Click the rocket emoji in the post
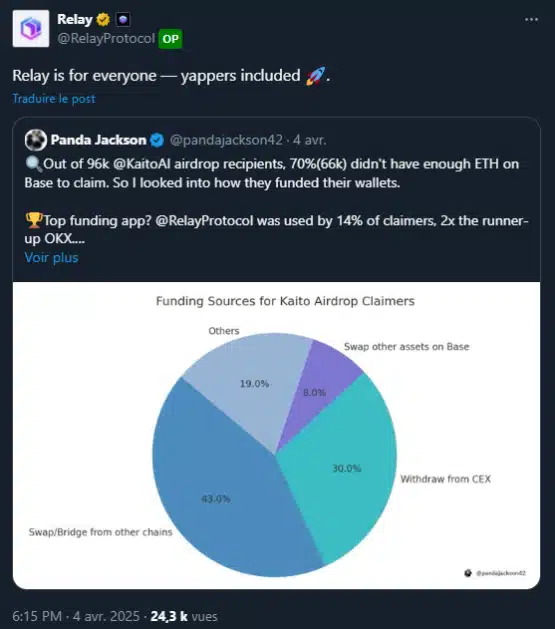Image resolution: width=555 pixels, height=629 pixels. click(315, 75)
